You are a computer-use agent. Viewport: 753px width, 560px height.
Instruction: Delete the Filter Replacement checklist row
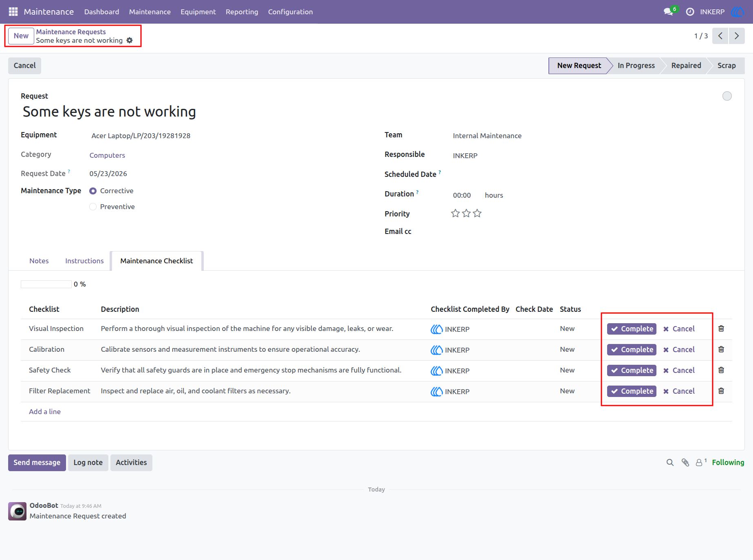tap(721, 391)
